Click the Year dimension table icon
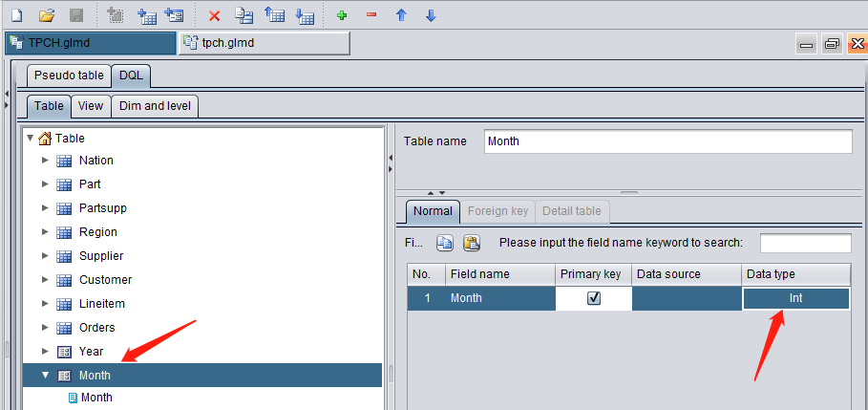This screenshot has width=868, height=410. click(x=64, y=352)
